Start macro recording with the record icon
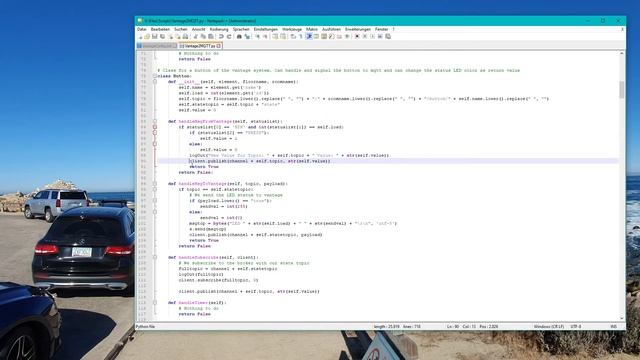This screenshot has height=360, width=640. point(357,36)
